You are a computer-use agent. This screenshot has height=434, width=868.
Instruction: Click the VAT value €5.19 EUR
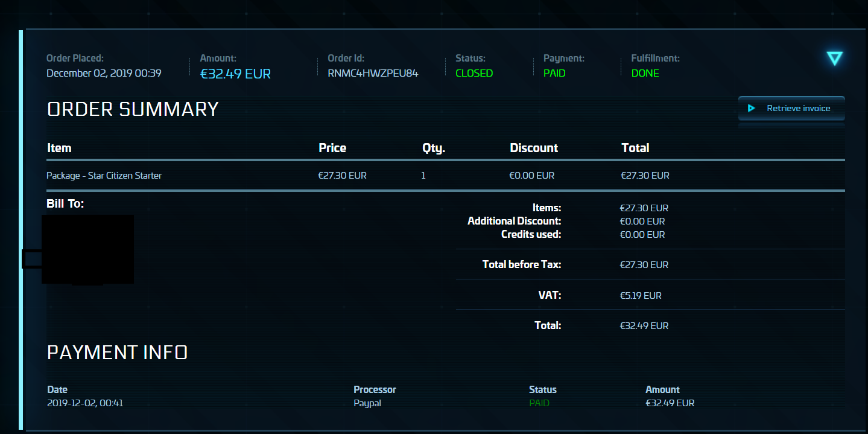pos(641,296)
